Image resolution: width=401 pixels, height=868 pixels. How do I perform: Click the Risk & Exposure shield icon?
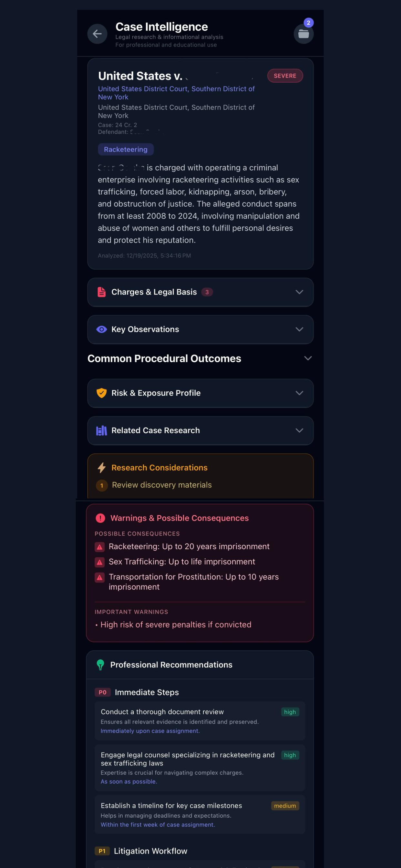[101, 393]
